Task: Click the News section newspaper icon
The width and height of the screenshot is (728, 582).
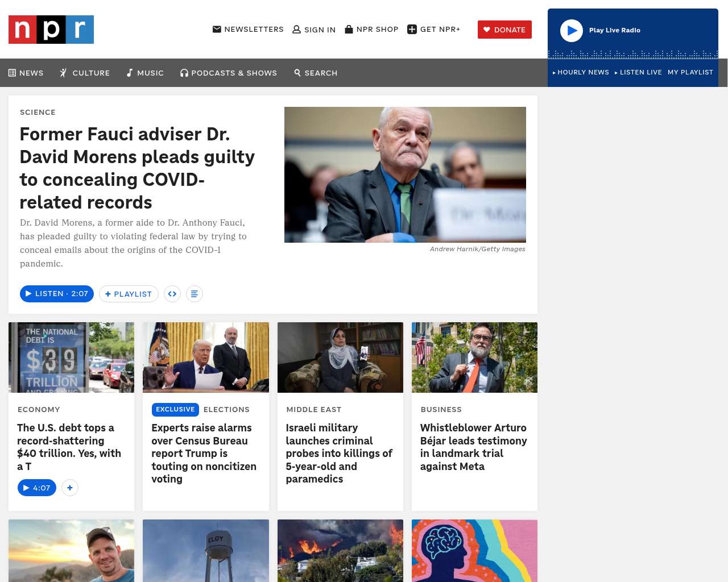Action: (x=12, y=73)
